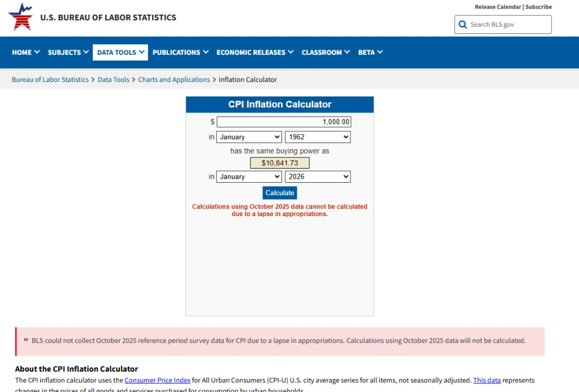579x392 pixels.
Task: Click the dollar amount field showing 1,000.00
Action: [x=284, y=122]
